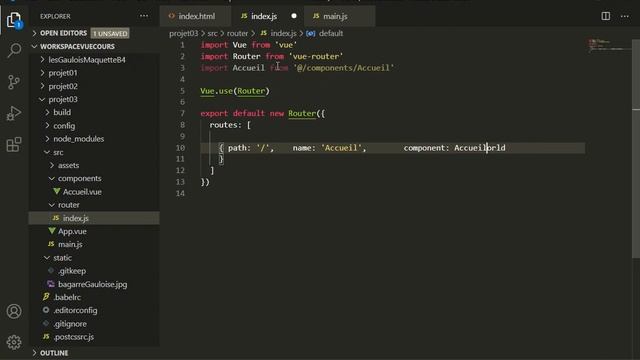This screenshot has height=360, width=640.
Task: Click default symbol in the breadcrumb
Action: [331, 33]
